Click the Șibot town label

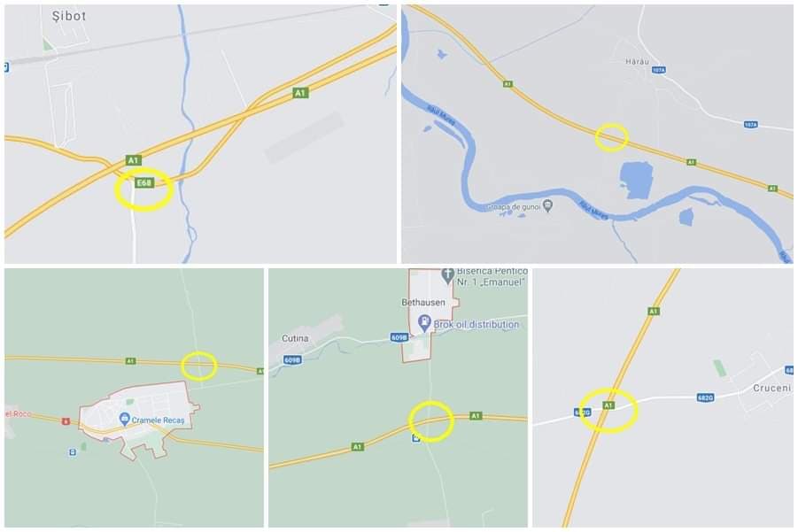point(69,16)
